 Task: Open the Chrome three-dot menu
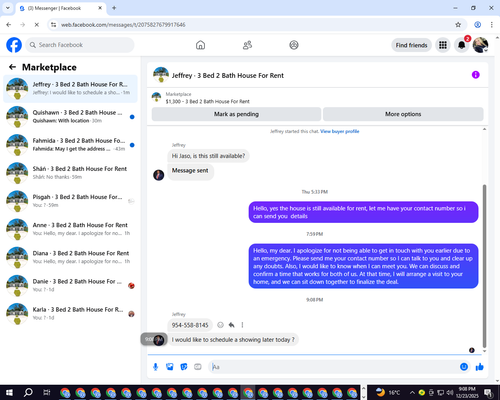pos(491,25)
